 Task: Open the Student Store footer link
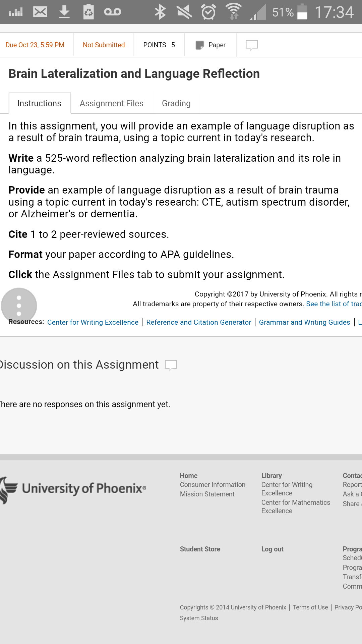click(200, 549)
